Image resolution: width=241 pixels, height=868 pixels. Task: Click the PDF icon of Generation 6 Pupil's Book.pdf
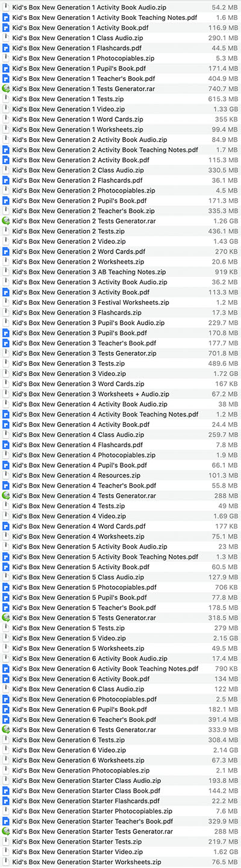coord(5,709)
